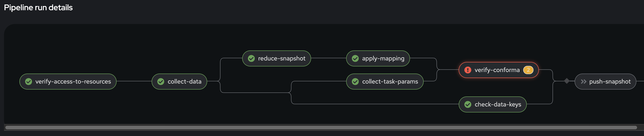Open the reduce-snapshot task label
The height and width of the screenshot is (136, 644).
[x=282, y=58]
